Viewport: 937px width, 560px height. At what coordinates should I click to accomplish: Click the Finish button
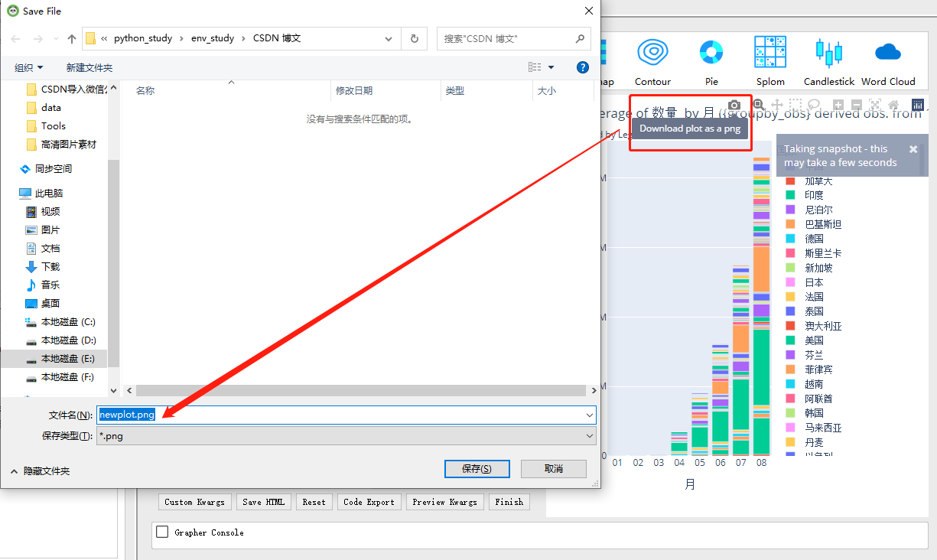tap(509, 502)
